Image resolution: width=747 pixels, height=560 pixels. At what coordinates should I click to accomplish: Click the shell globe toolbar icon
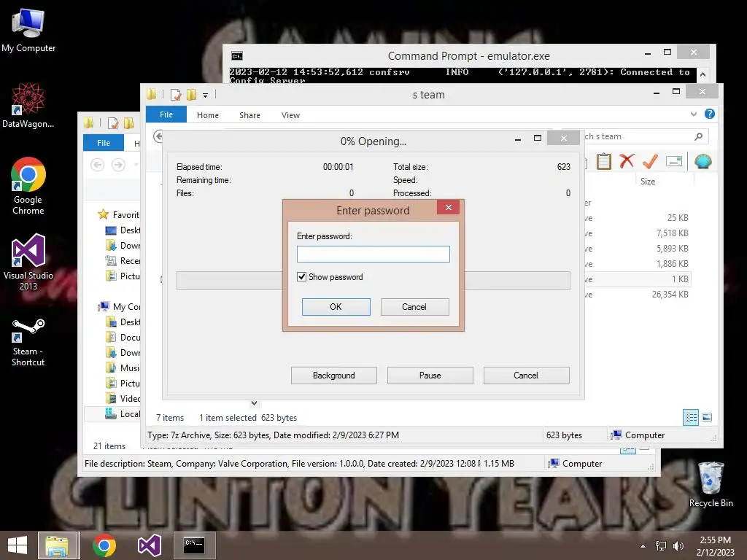click(x=703, y=161)
